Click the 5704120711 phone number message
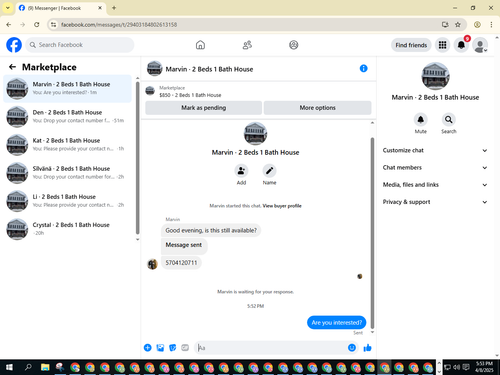 pyautogui.click(x=181, y=263)
